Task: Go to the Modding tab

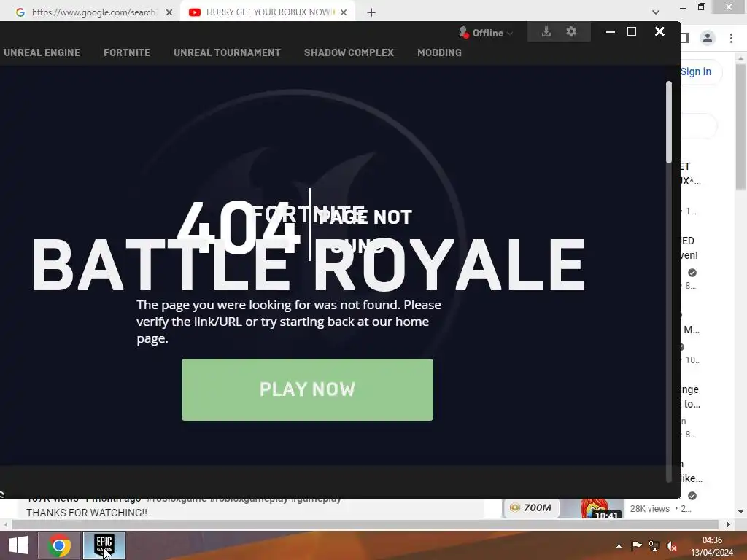Action: 439,52
